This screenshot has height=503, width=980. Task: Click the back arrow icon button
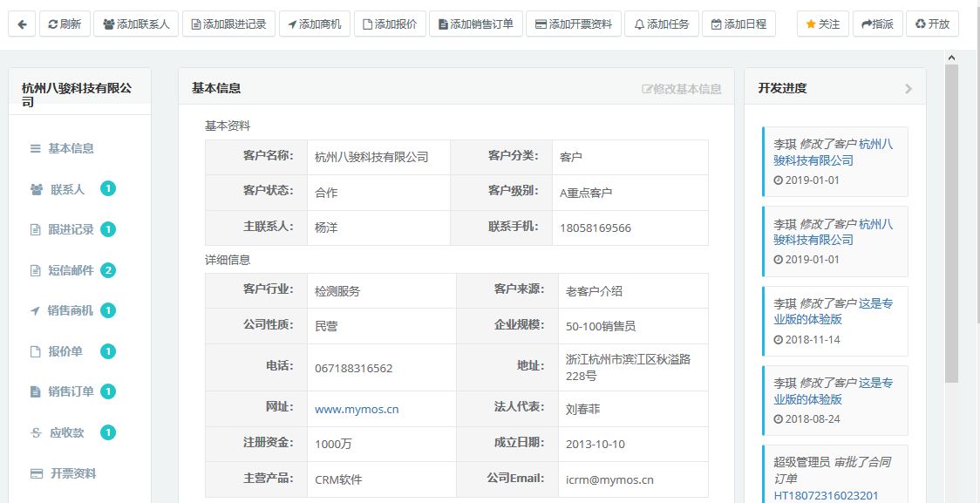click(x=22, y=24)
